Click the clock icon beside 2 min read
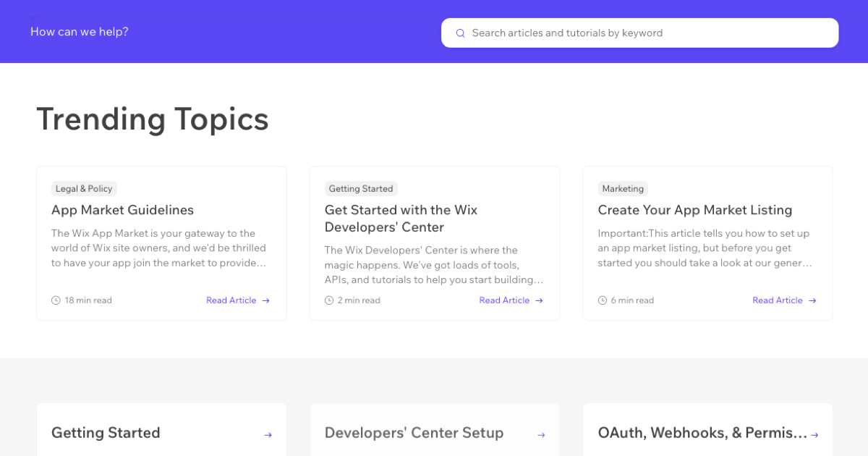This screenshot has height=456, width=868. click(328, 300)
